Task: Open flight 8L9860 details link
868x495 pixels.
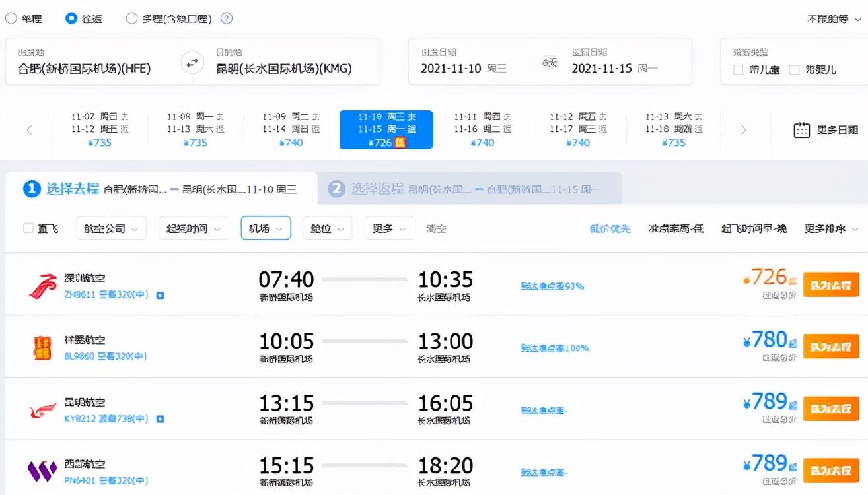Action: [x=105, y=356]
